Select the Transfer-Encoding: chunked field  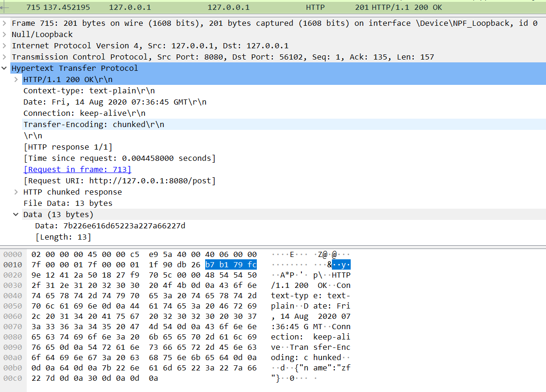point(93,124)
